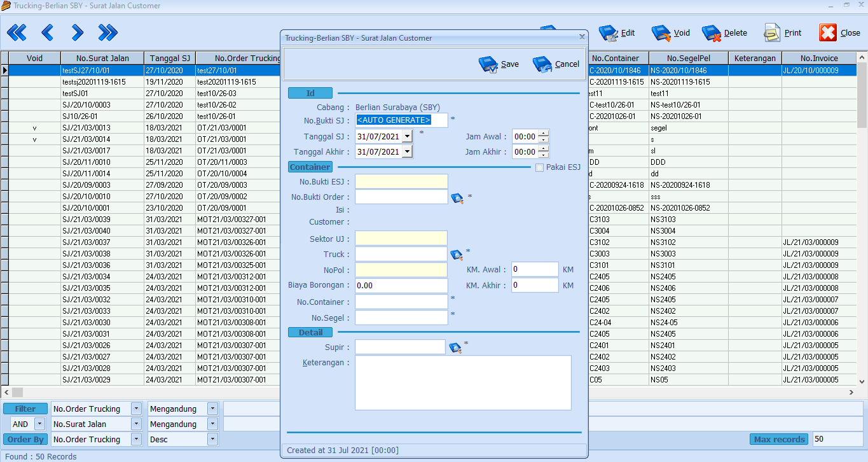Sort by No.Invoice column header
Viewport: 868px width, 462px height.
coord(819,58)
